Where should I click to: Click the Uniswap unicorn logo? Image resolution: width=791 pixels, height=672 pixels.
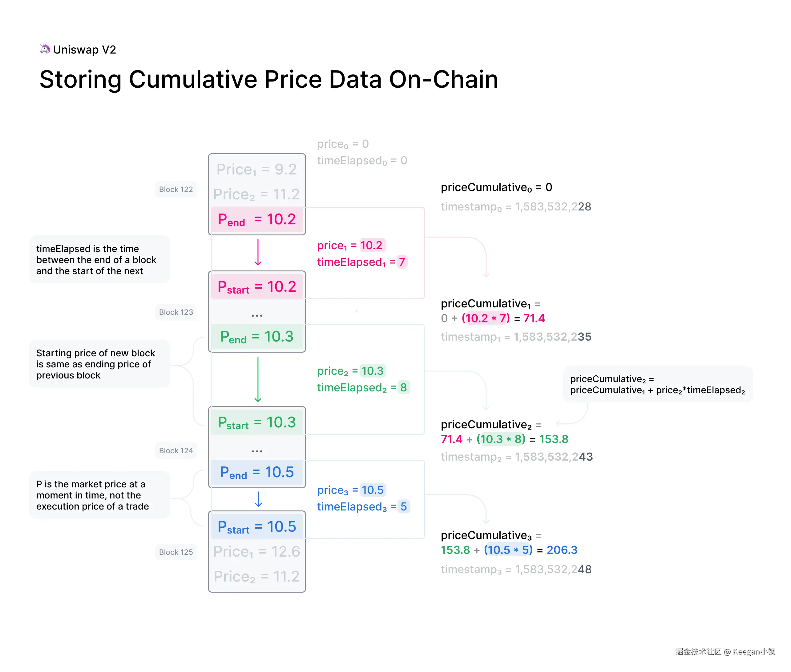[x=45, y=49]
